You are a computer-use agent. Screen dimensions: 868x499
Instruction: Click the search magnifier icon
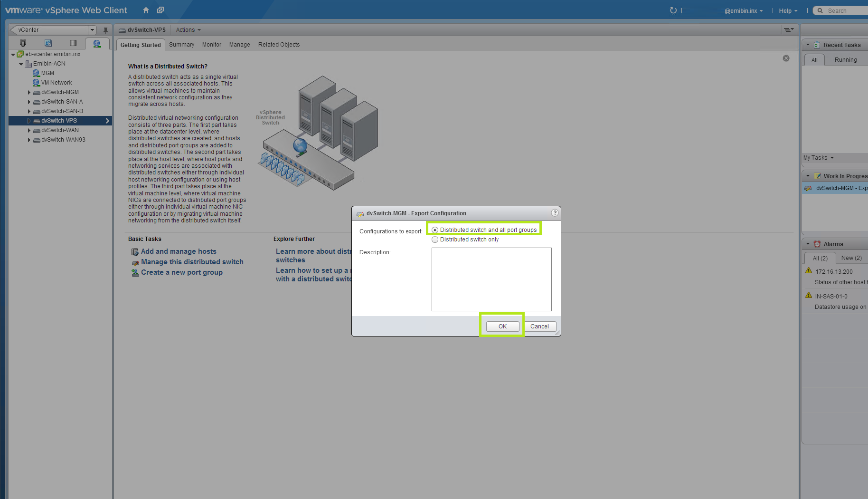(820, 10)
